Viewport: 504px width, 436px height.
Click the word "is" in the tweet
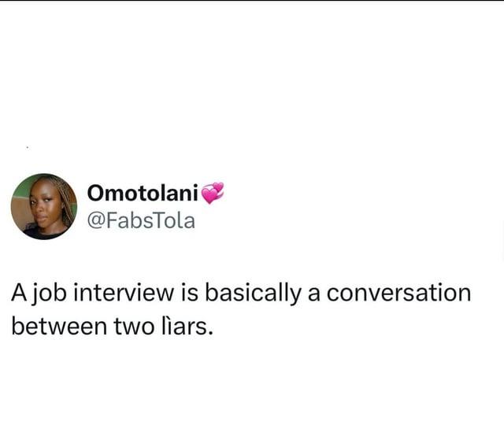177,293
